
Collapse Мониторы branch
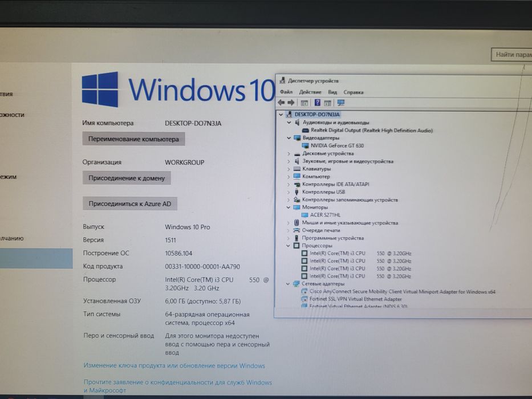point(289,207)
